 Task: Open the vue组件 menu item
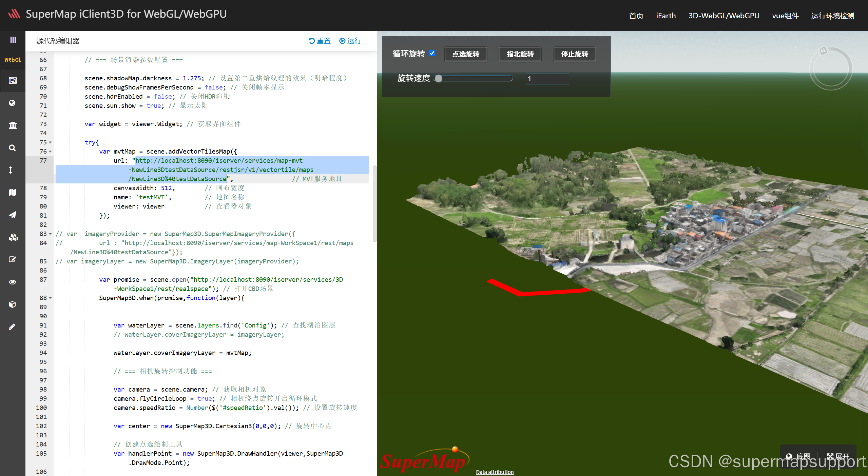(785, 16)
